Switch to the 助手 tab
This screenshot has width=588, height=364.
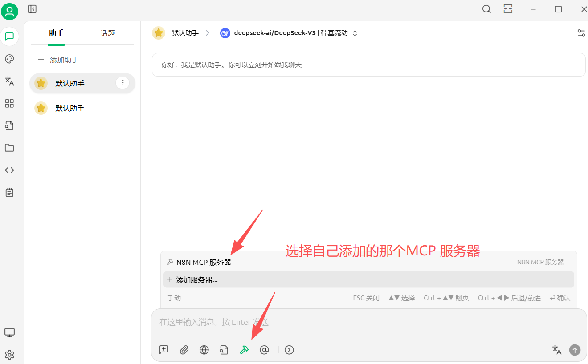click(x=56, y=33)
